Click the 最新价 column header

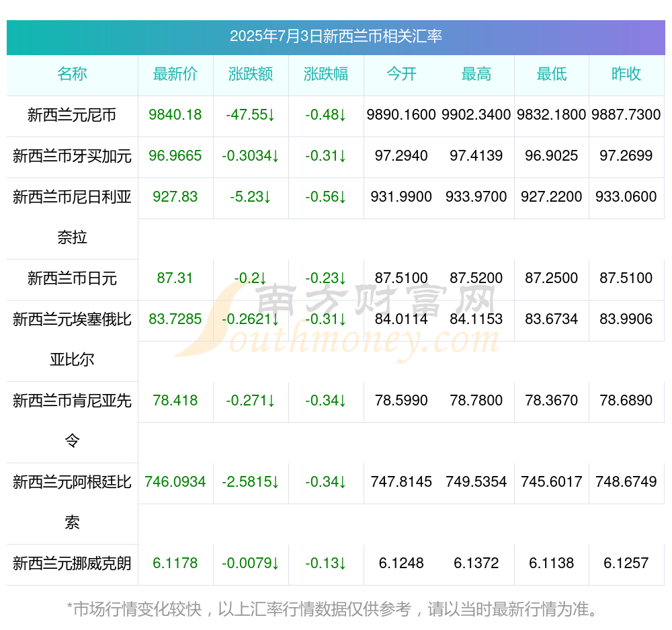pyautogui.click(x=175, y=74)
